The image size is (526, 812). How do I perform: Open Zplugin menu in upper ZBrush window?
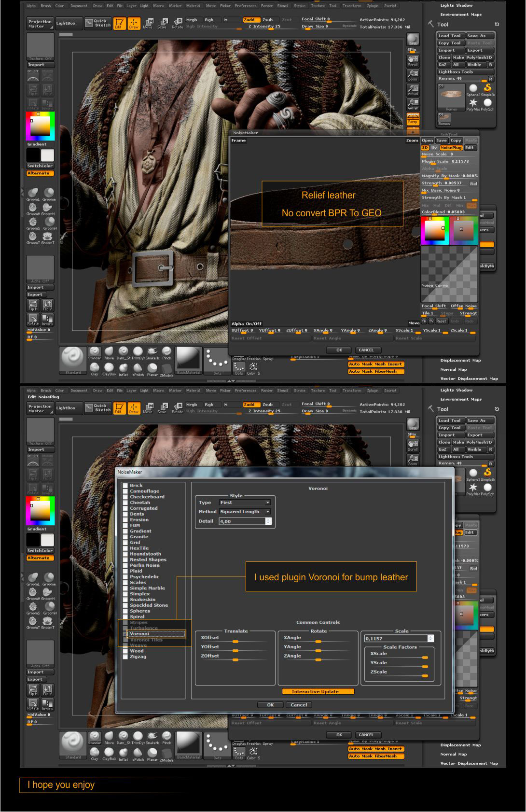[373, 6]
